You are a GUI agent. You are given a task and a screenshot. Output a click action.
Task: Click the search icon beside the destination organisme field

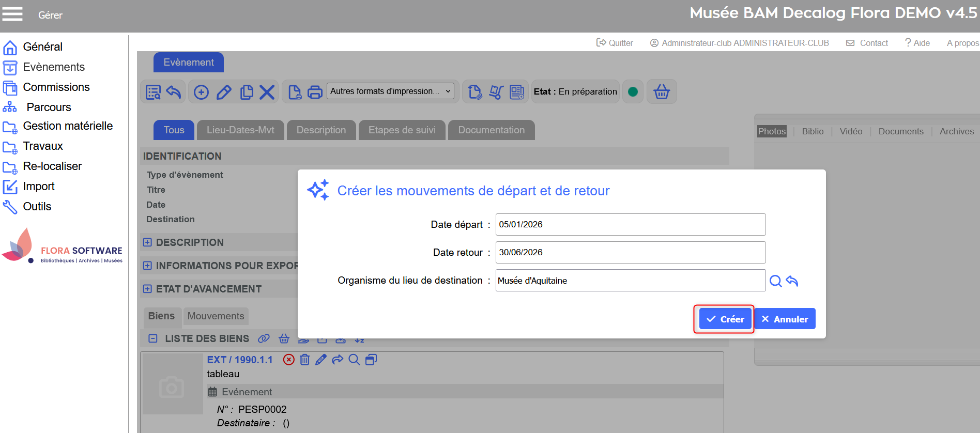click(x=775, y=281)
